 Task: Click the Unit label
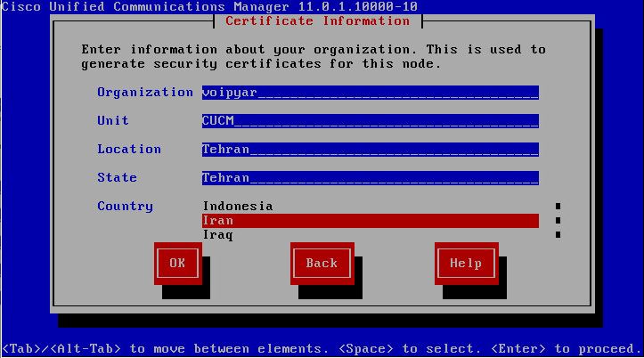tap(113, 121)
